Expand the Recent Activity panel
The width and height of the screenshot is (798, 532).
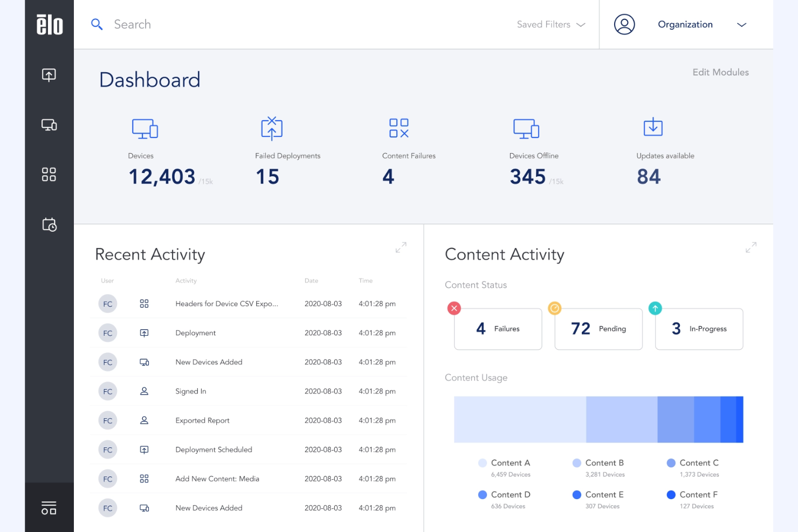(401, 247)
